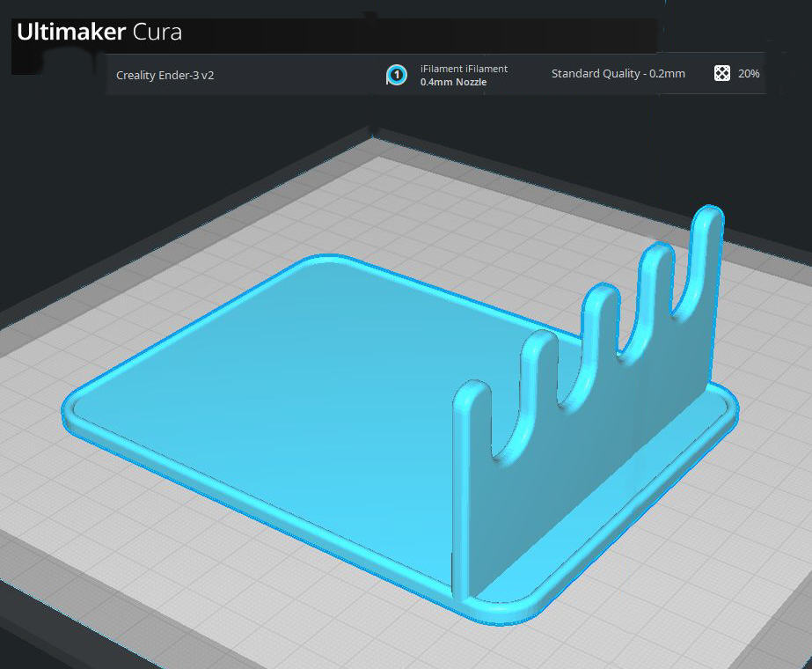The image size is (812, 669).
Task: Click the extruder 1 circle icon
Action: (397, 75)
